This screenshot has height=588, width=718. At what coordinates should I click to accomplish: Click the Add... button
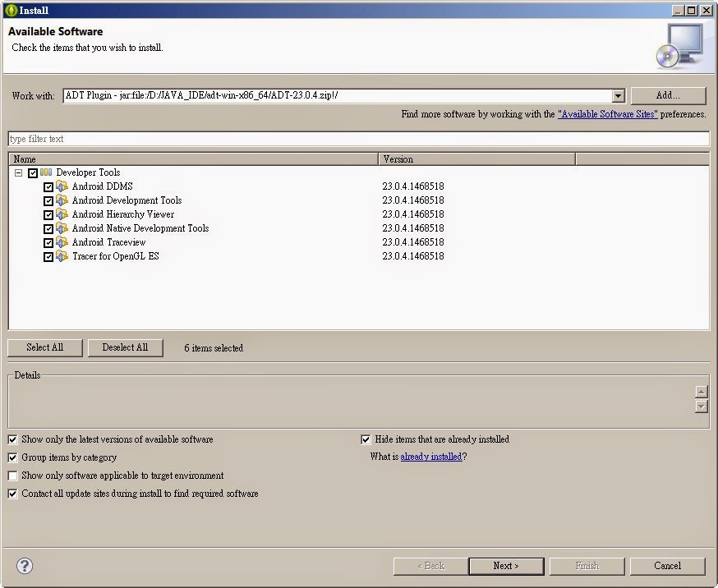coord(668,95)
